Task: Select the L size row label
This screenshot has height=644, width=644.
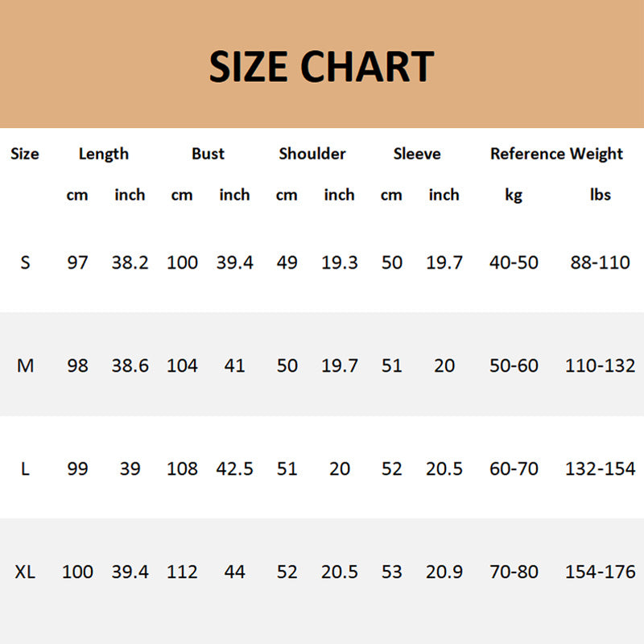Action: 25,469
